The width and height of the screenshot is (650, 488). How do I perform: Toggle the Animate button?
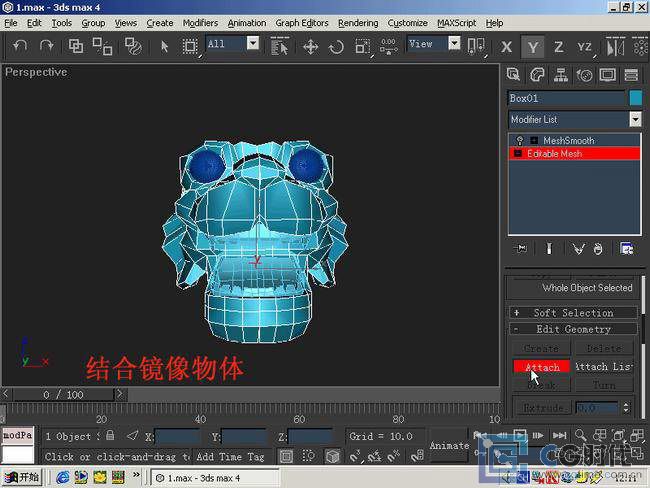pyautogui.click(x=449, y=446)
